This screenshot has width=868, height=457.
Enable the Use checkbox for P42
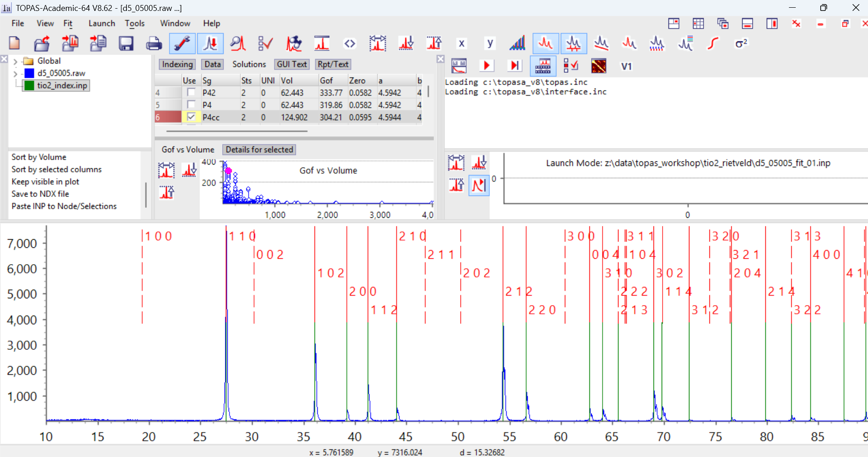[191, 92]
